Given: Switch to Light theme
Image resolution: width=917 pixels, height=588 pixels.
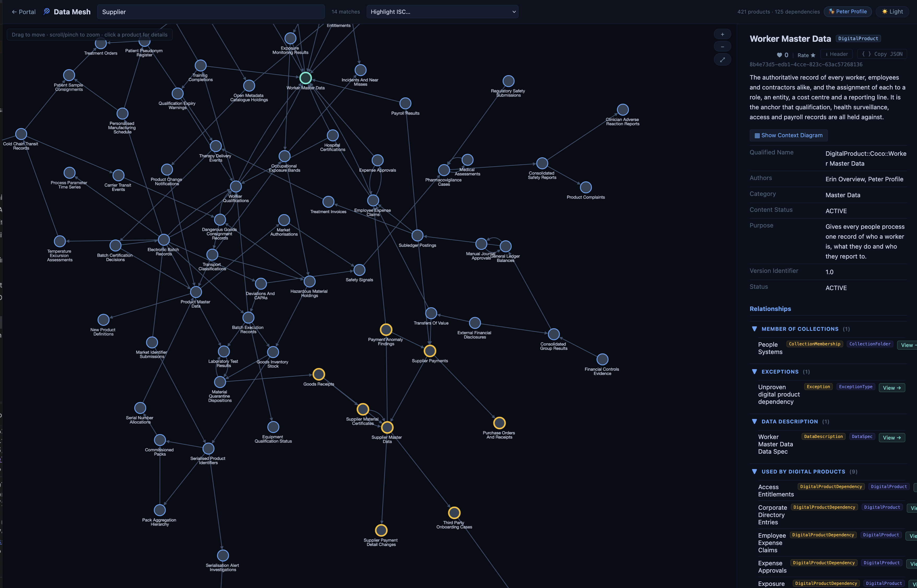Looking at the screenshot, I should tap(892, 12).
